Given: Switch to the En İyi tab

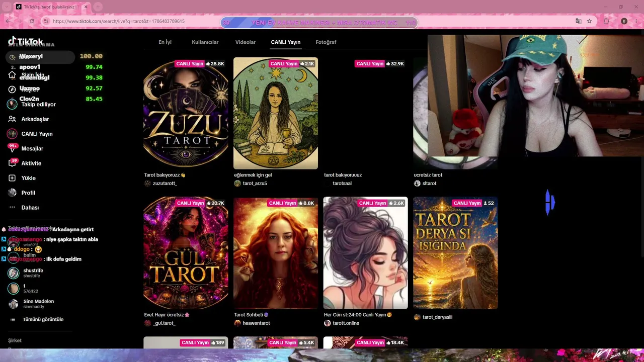Looking at the screenshot, I should (x=165, y=42).
